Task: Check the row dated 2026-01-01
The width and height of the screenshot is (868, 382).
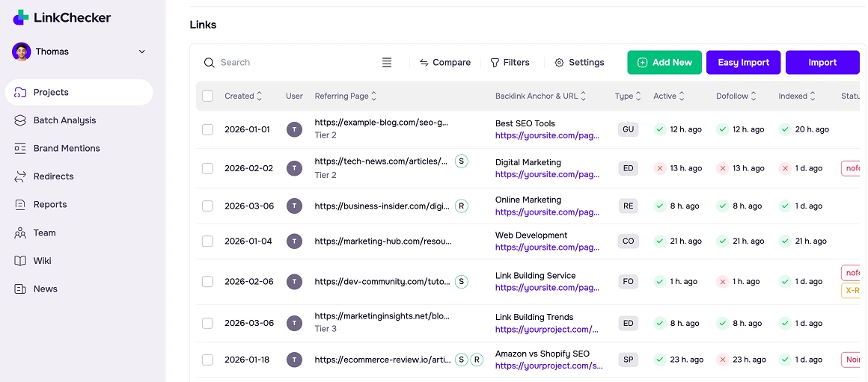Action: click(x=208, y=129)
